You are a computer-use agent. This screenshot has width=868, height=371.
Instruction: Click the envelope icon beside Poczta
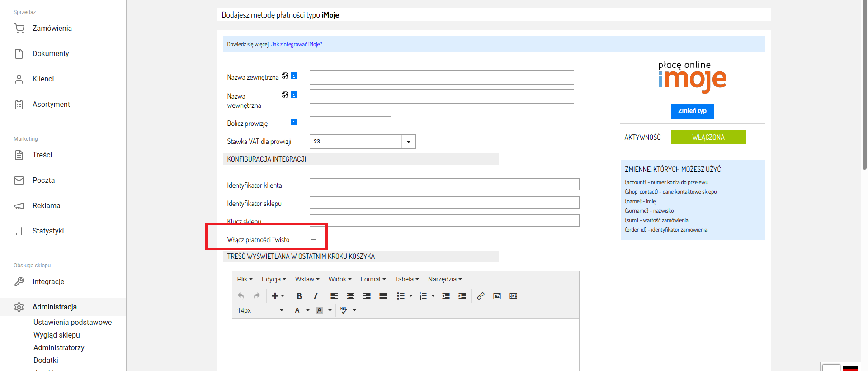point(19,181)
